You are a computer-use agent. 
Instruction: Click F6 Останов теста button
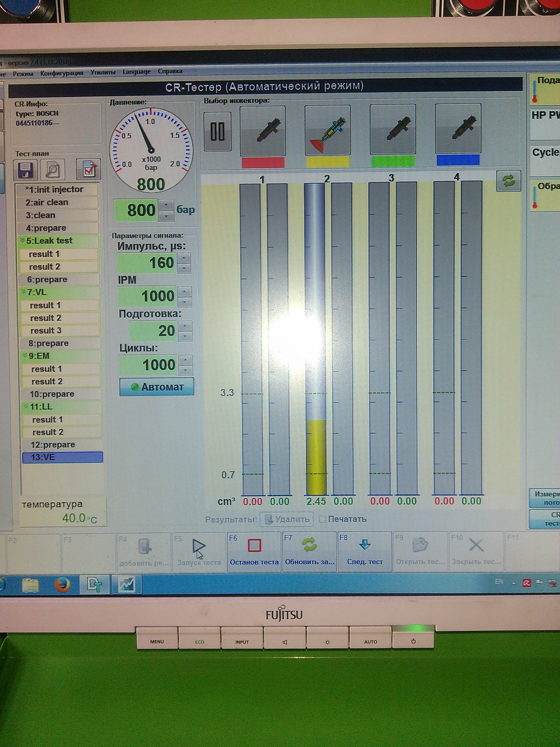pos(254,552)
